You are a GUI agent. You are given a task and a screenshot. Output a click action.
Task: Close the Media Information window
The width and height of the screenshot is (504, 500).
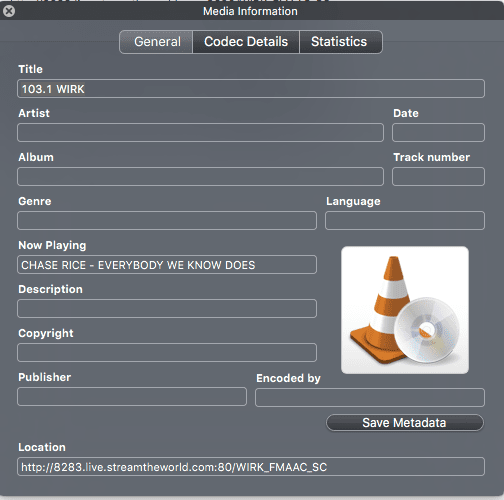9,11
